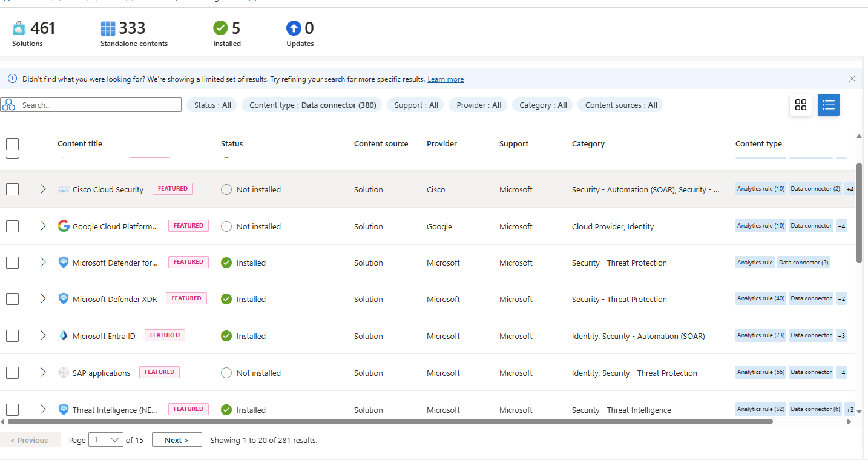Switch to grid card view

pos(801,105)
